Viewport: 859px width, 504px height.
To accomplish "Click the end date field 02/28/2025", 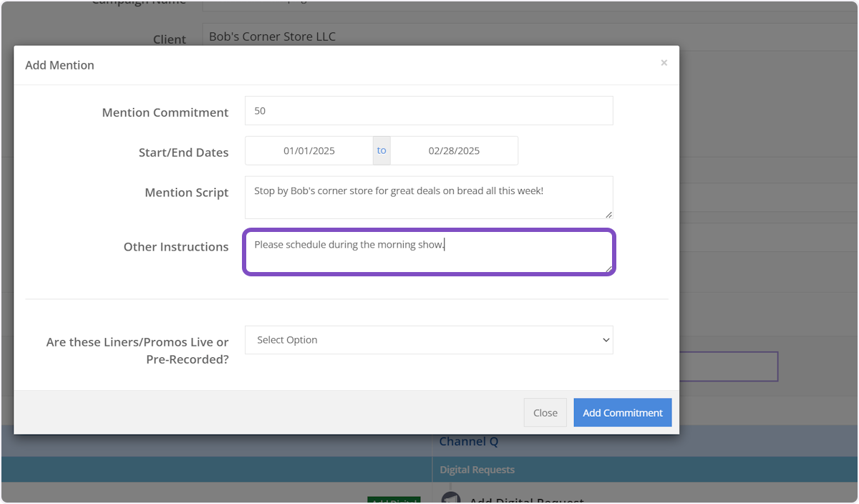I will tap(454, 150).
